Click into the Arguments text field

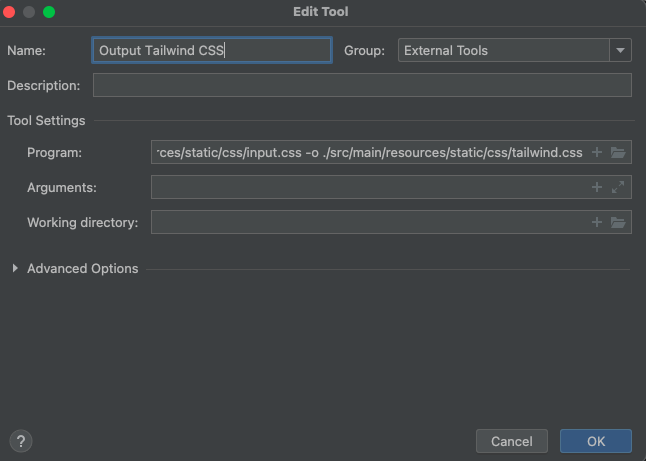click(368, 187)
